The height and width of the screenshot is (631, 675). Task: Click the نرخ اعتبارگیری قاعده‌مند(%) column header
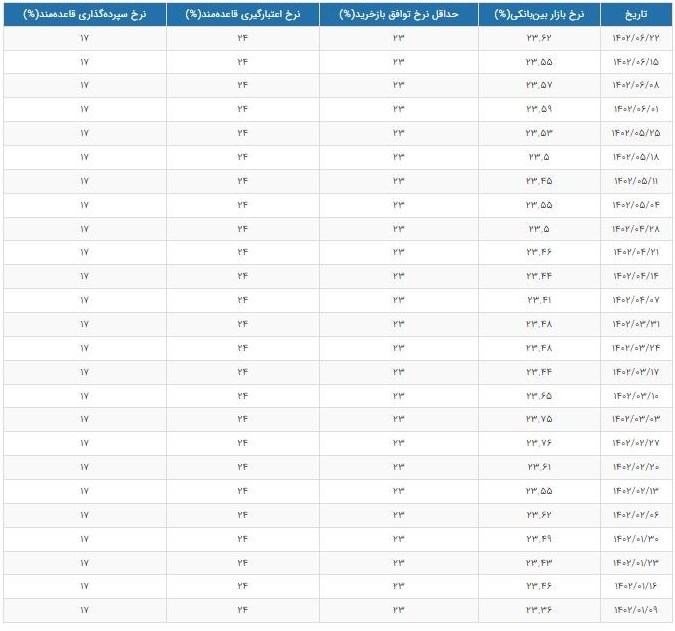pyautogui.click(x=242, y=14)
